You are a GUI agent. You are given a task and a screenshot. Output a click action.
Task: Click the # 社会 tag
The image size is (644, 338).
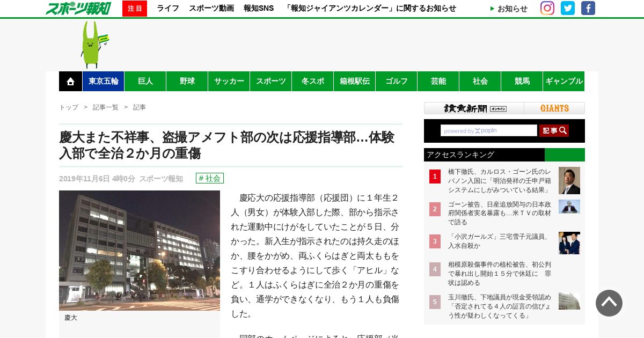point(210,178)
